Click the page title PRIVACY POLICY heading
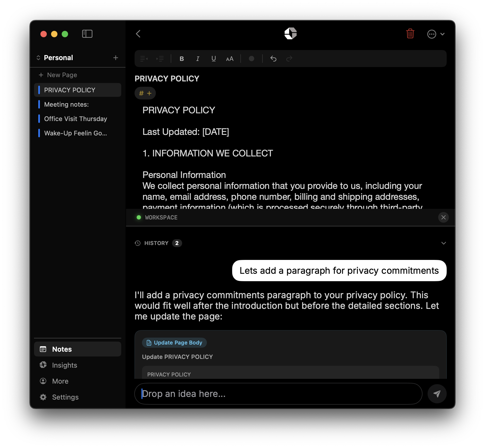The image size is (485, 448). (x=167, y=78)
